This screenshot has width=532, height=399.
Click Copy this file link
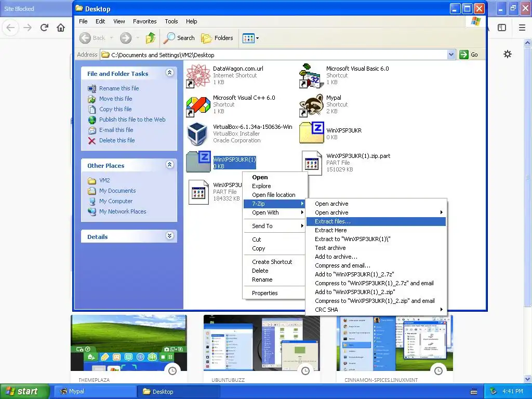click(x=115, y=109)
